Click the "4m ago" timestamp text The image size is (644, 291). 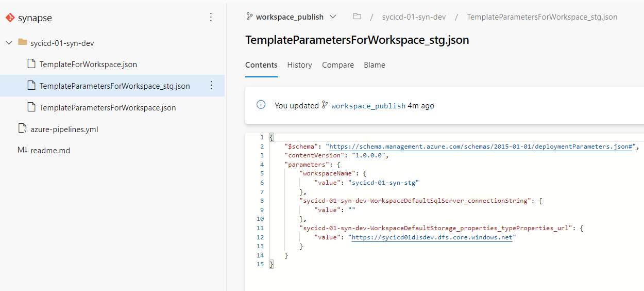point(421,106)
